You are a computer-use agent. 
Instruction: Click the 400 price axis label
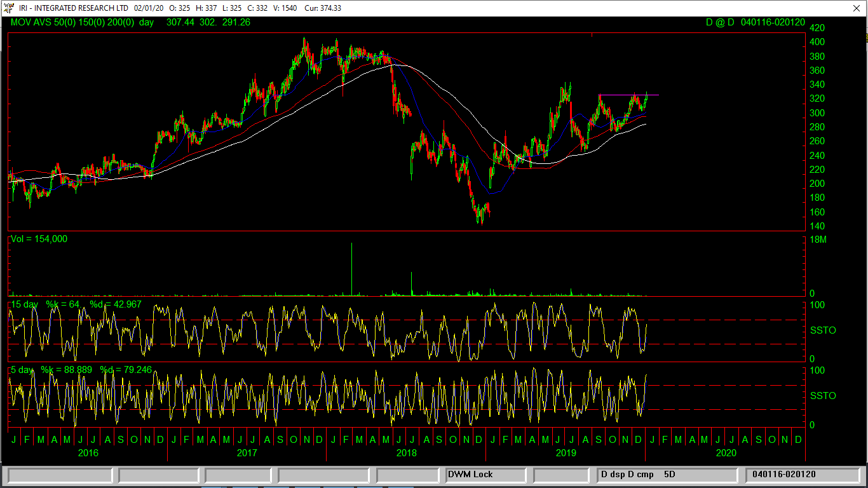point(817,42)
